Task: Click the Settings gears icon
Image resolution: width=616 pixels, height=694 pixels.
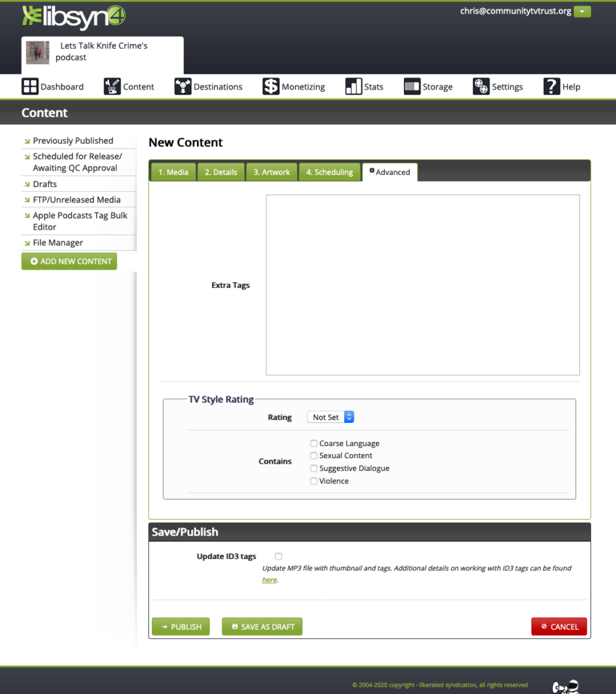Action: click(x=481, y=86)
